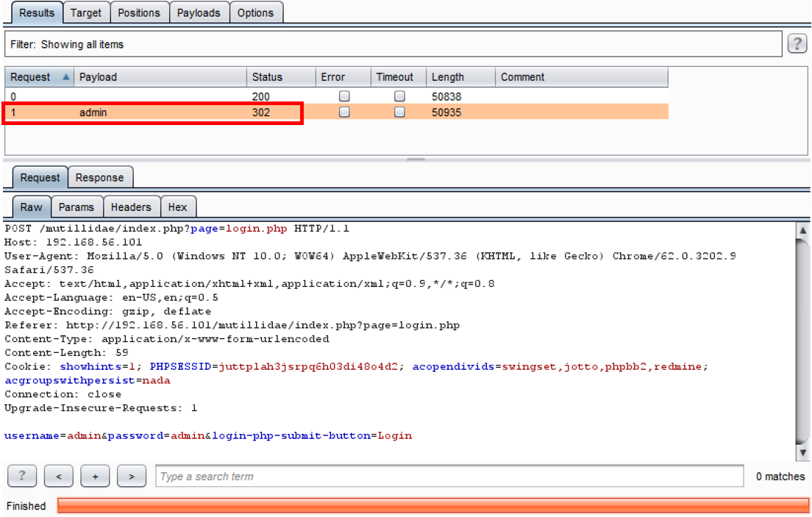812x517 pixels.
Task: Toggle Error checkbox for request 0
Action: coord(344,96)
